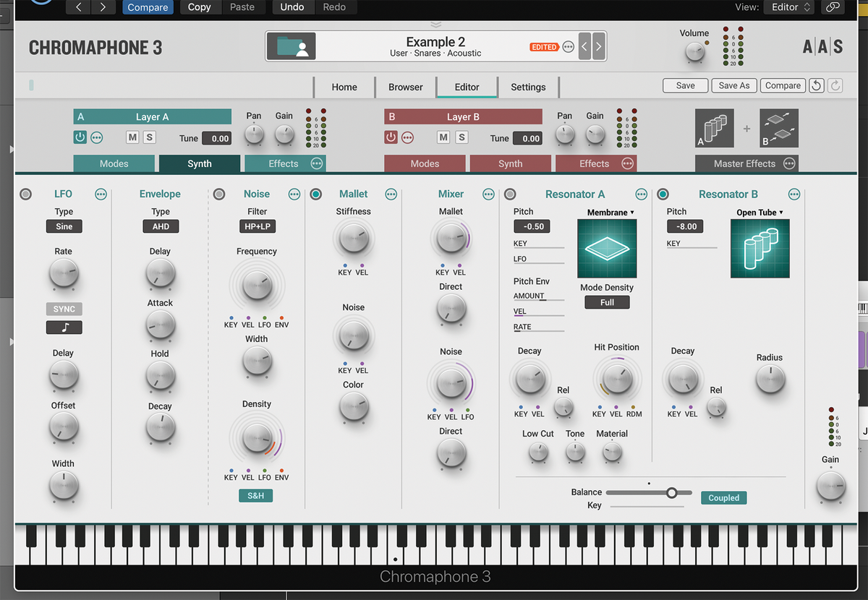Mute Layer A with the M button
Image resolution: width=868 pixels, height=600 pixels.
(x=132, y=137)
